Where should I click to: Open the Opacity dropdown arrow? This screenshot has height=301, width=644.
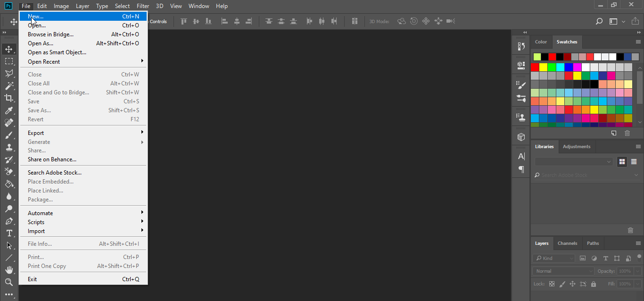(637, 271)
